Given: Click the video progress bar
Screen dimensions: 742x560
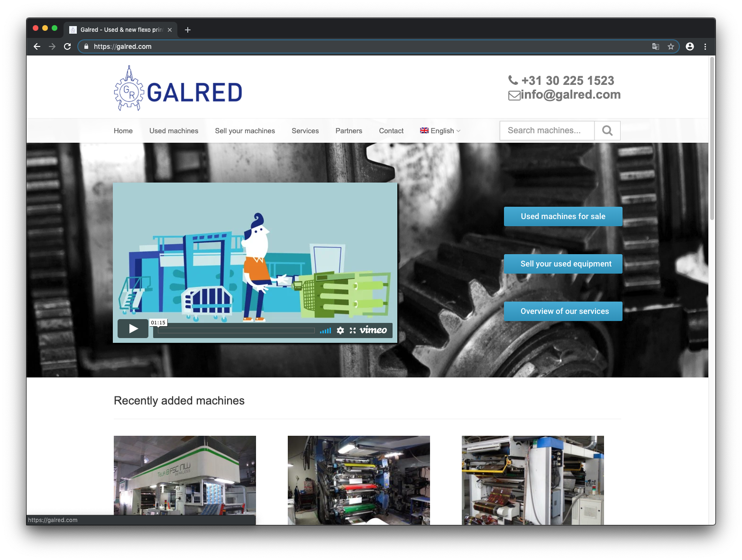Looking at the screenshot, I should pos(236,330).
